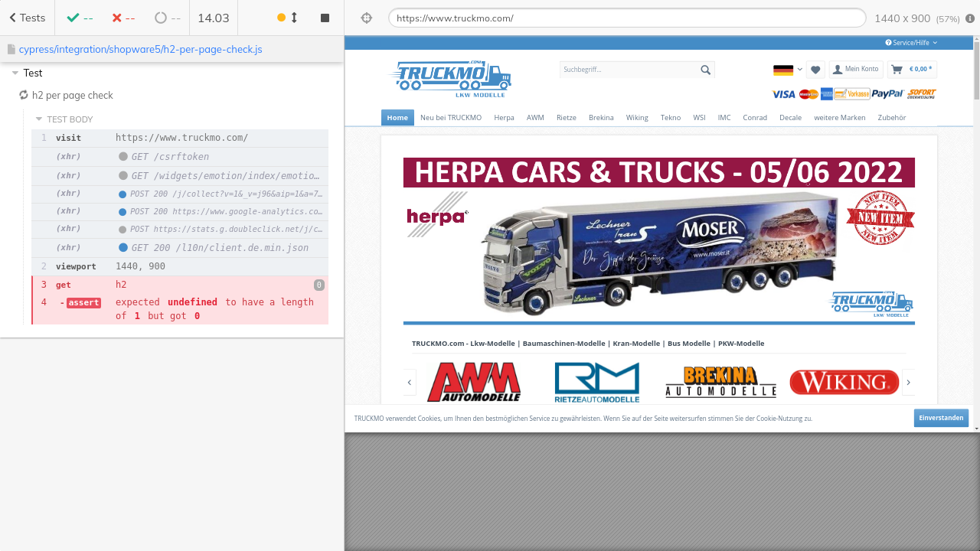Click the TRUCKMO logo
Image resolution: width=980 pixels, height=551 pixels.
point(450,78)
